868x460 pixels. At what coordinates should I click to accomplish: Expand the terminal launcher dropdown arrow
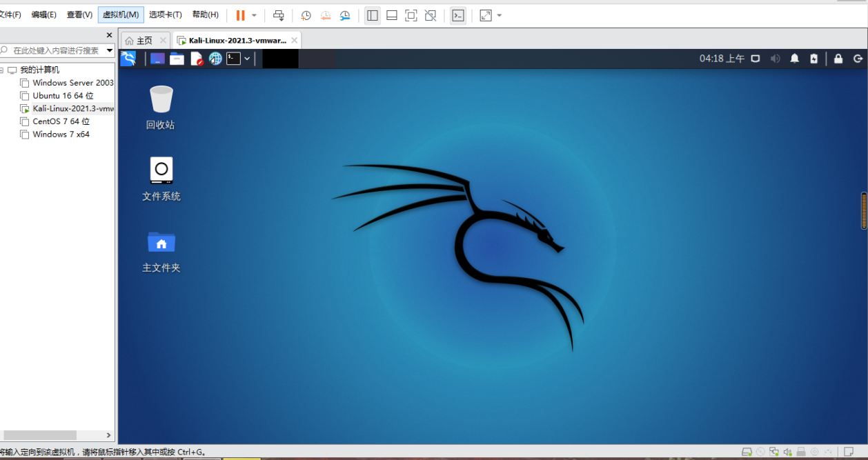247,59
